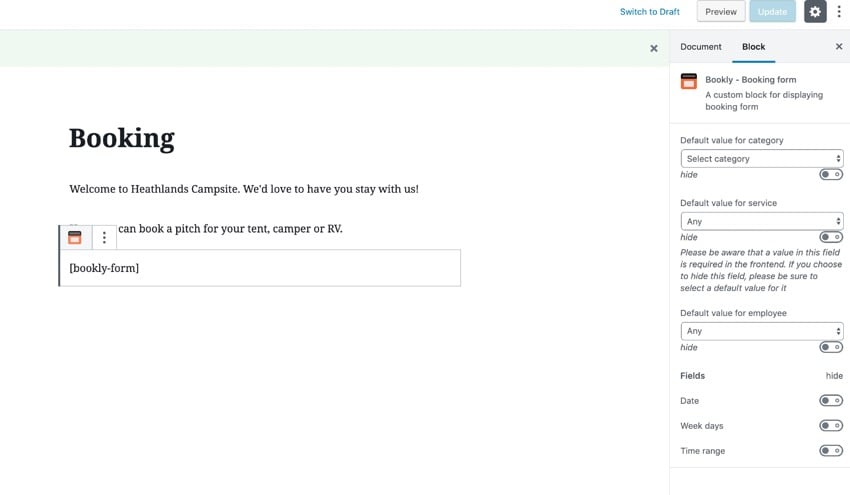Click the Week days field label

pos(701,426)
